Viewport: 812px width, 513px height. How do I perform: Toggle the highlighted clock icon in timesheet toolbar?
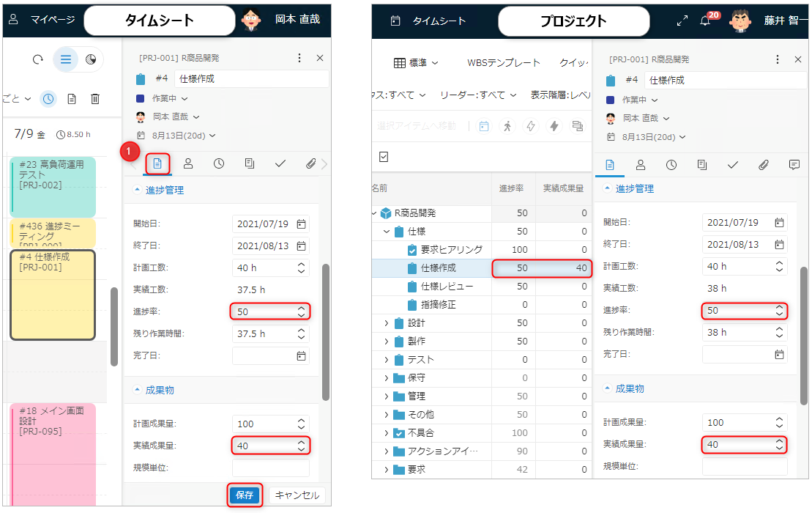coord(48,98)
